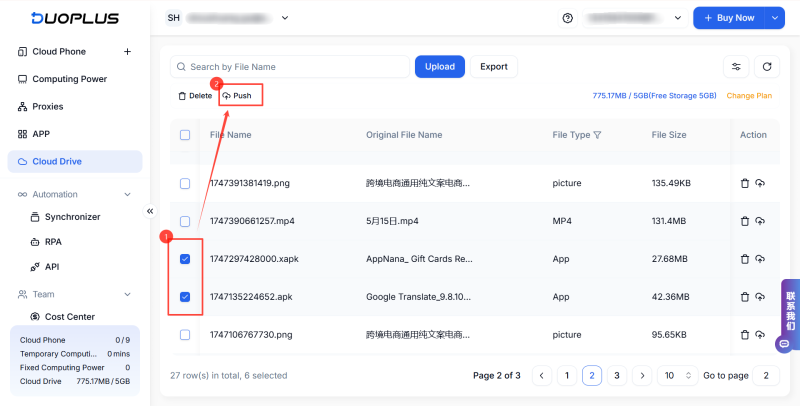
Task: Open Synchronizer under Automation
Action: 72,217
